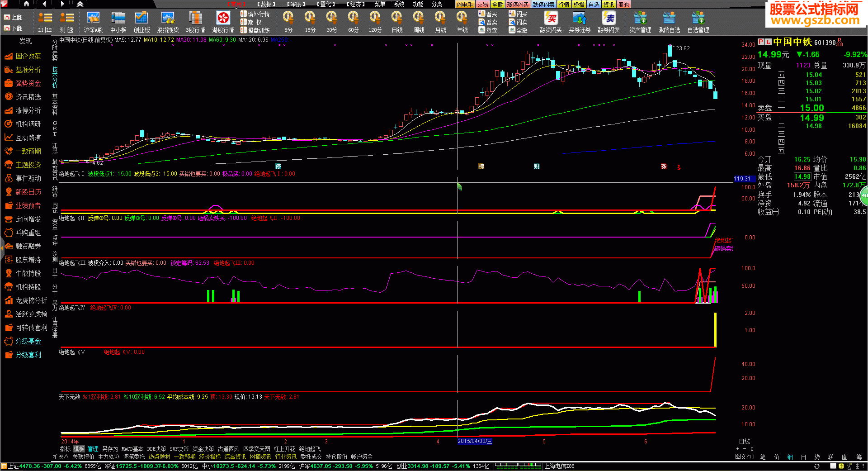The height and width of the screenshot is (471, 868).
Task: Select the 【深度】 menu tab
Action: tap(296, 4)
